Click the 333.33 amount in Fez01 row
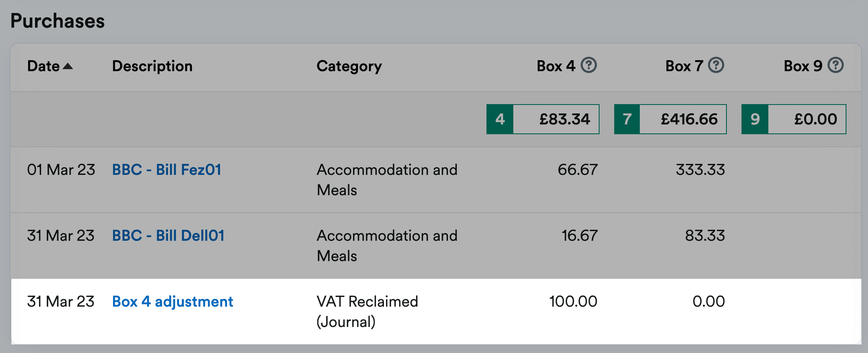The image size is (868, 353). point(700,170)
